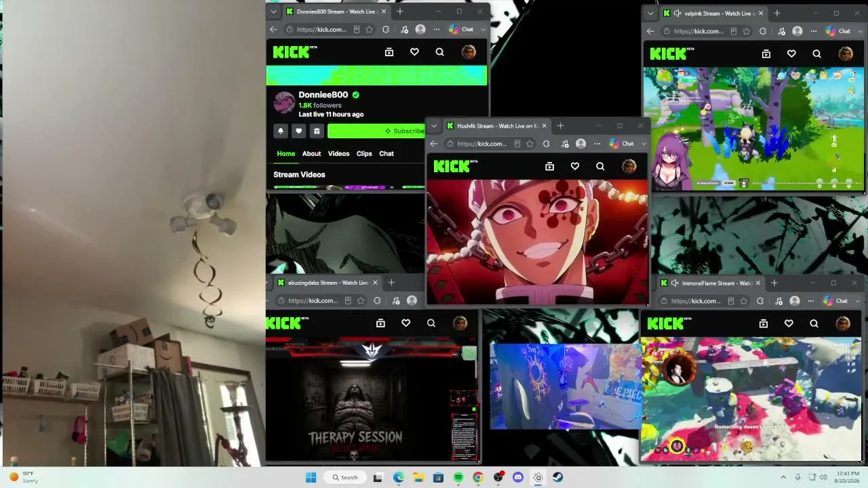This screenshot has width=868, height=488.
Task: Open the user avatar menu in DonnieeB00 window
Action: (469, 52)
